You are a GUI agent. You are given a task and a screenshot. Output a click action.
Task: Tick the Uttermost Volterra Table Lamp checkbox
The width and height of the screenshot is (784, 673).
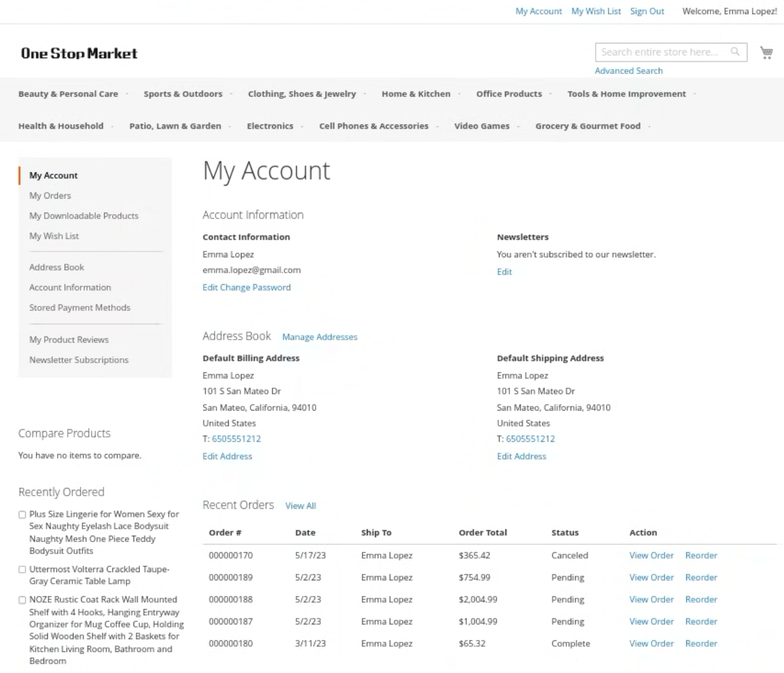22,570
